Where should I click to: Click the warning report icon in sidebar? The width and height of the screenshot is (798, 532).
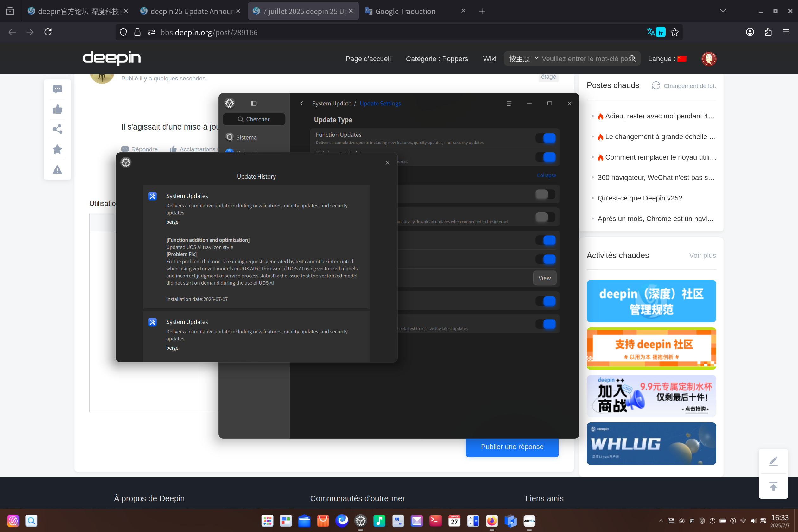pyautogui.click(x=57, y=170)
